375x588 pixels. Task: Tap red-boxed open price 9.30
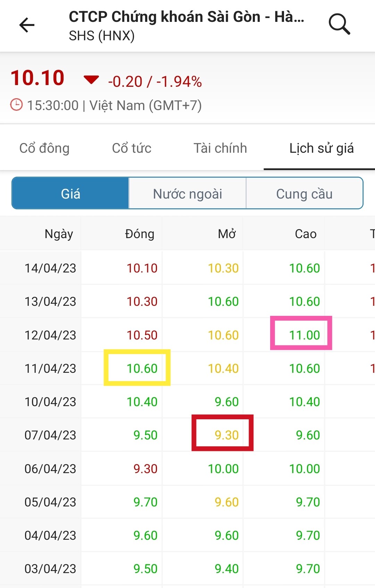coord(226,435)
